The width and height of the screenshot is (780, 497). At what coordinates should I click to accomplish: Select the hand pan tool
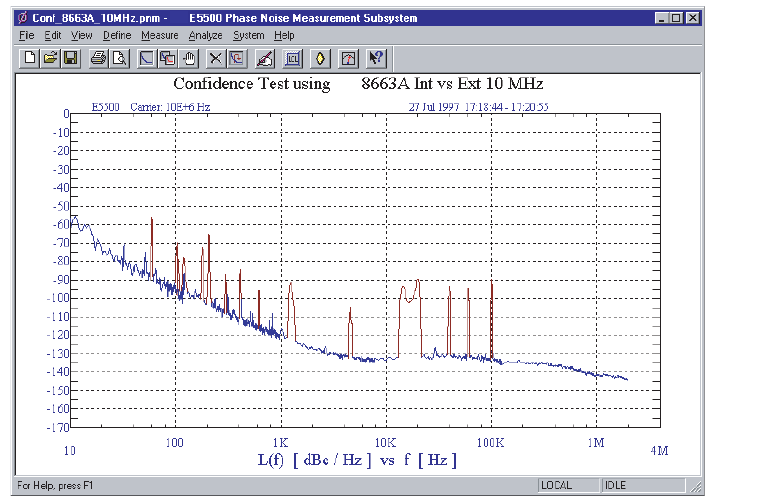[188, 58]
